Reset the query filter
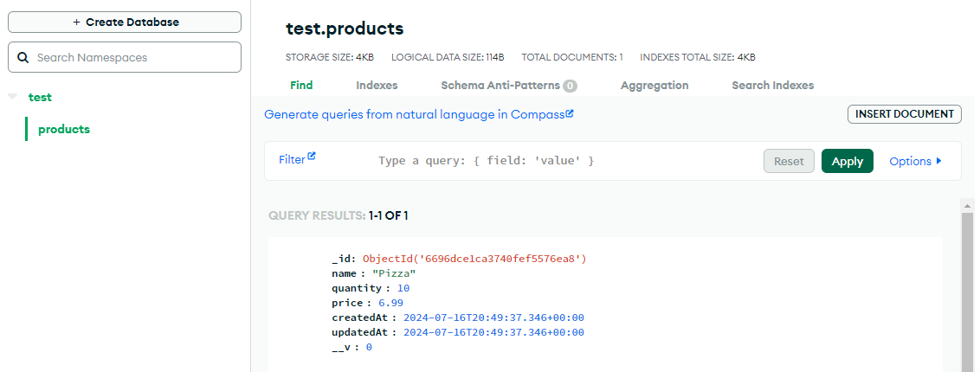The width and height of the screenshot is (980, 372). (789, 161)
